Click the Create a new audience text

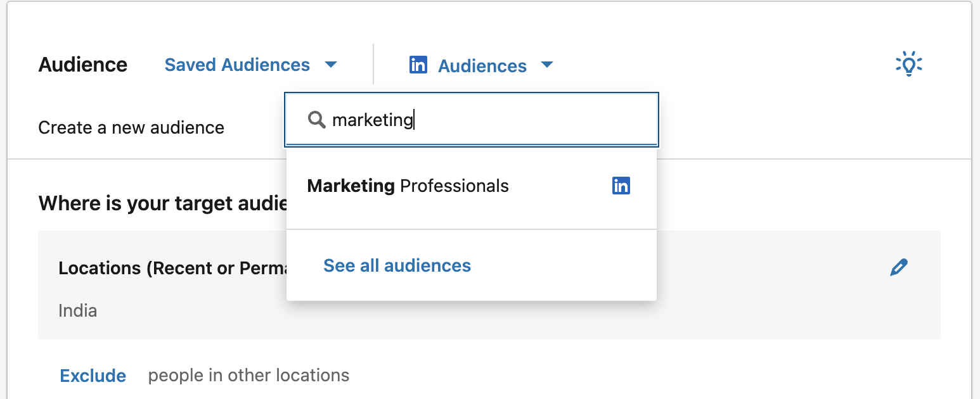[131, 128]
